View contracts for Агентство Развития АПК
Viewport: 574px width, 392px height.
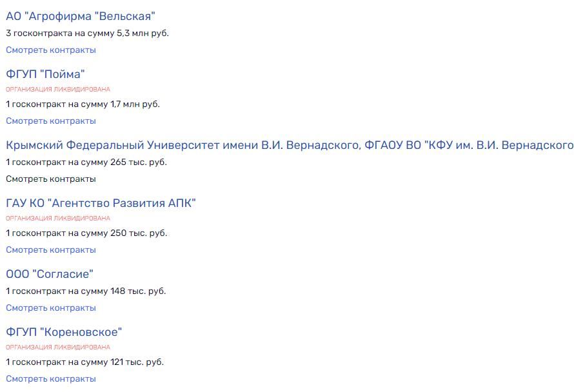click(x=50, y=250)
